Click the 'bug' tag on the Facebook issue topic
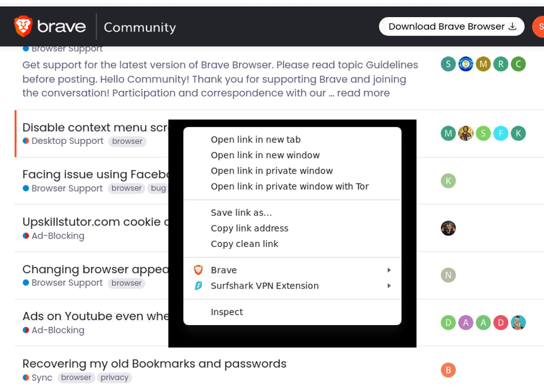The image size is (544, 392). tap(158, 188)
